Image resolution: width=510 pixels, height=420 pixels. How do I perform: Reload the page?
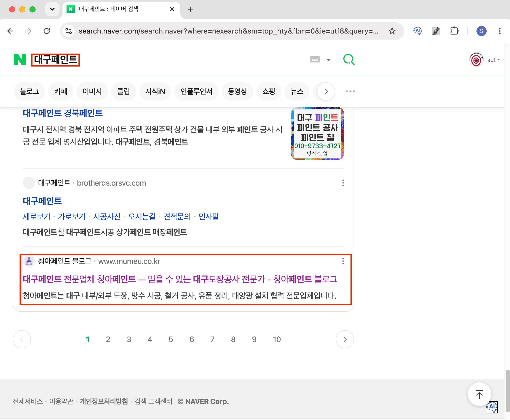47,31
